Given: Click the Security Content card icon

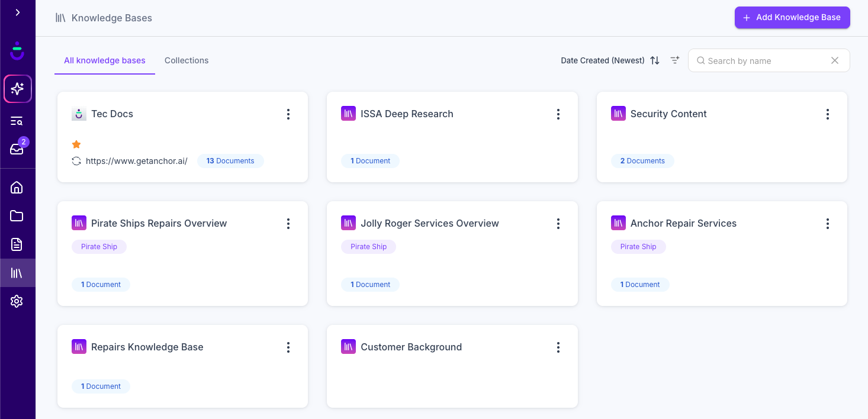Looking at the screenshot, I should pos(618,114).
